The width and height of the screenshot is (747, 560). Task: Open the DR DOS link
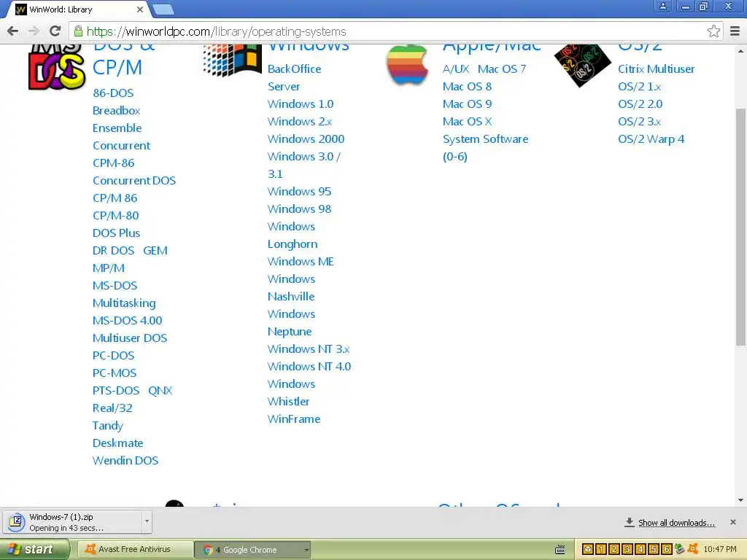(113, 251)
